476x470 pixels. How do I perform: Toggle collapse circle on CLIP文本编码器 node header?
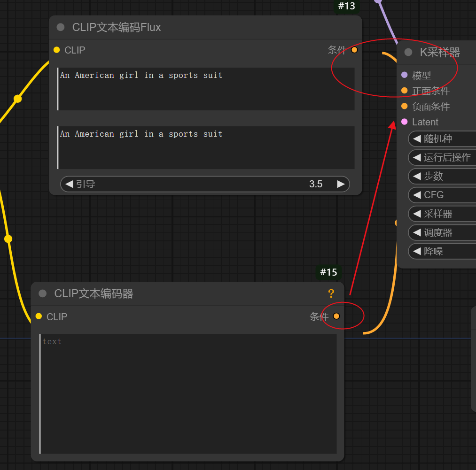coord(42,293)
